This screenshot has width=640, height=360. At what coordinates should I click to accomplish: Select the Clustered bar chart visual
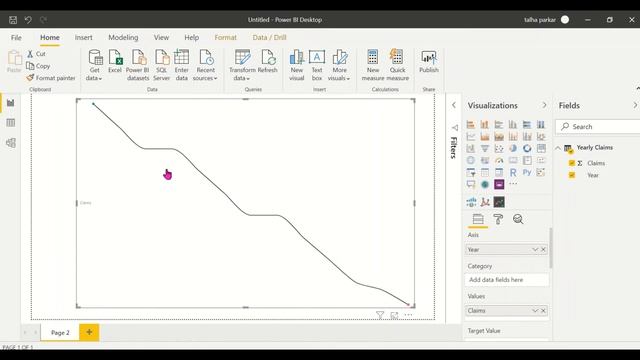pos(499,124)
